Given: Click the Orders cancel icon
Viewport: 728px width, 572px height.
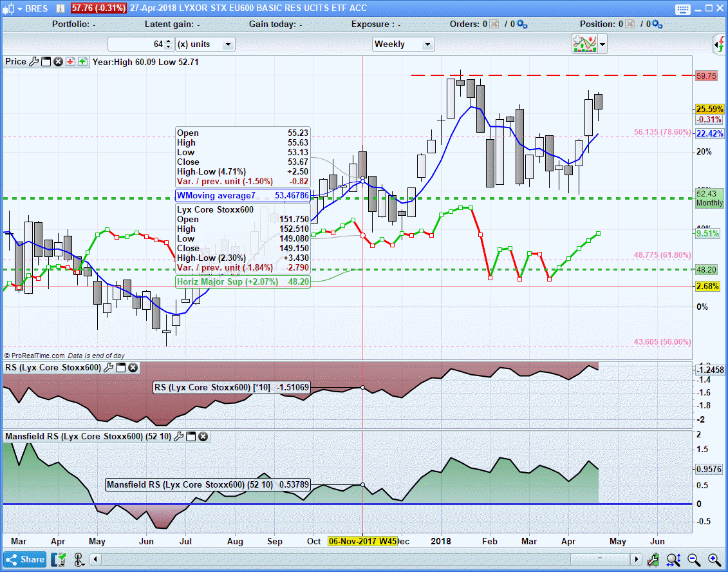Looking at the screenshot, I should click(x=494, y=24).
